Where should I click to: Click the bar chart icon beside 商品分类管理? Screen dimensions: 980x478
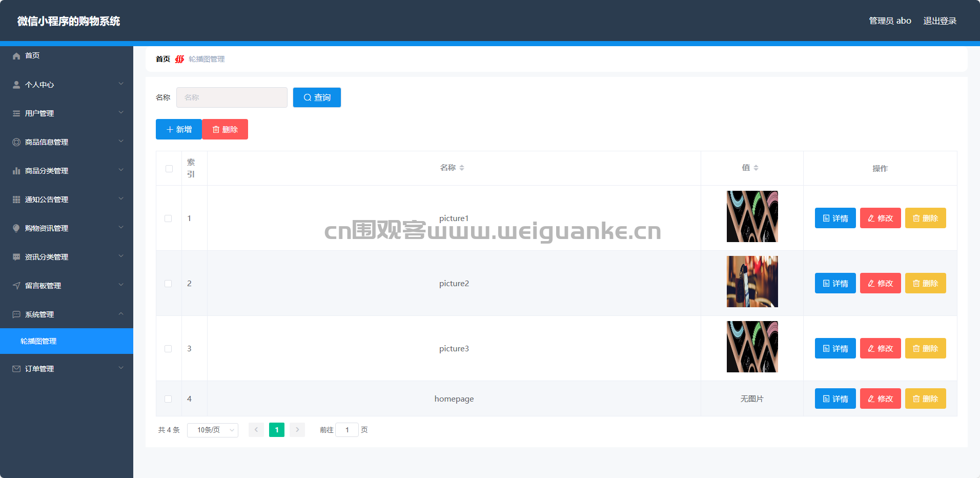coord(16,171)
